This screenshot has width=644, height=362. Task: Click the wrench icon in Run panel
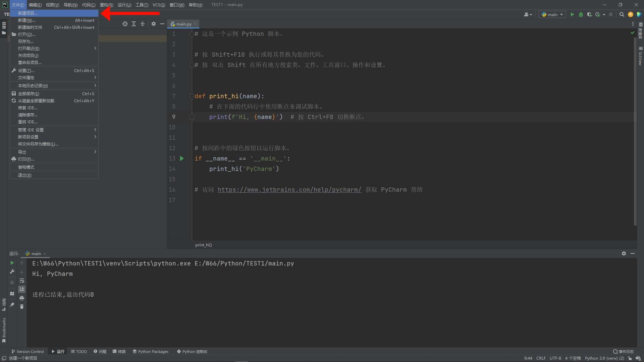(12, 271)
